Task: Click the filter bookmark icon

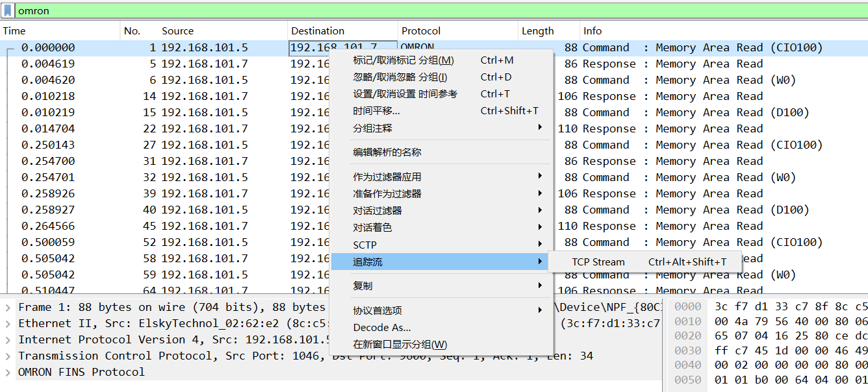Action: tap(8, 10)
